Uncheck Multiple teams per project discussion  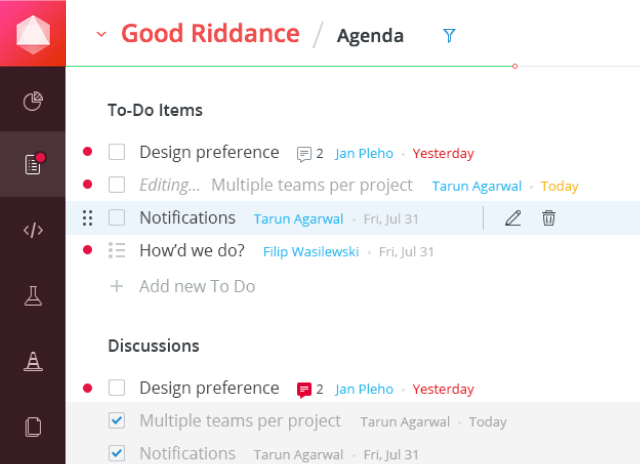[x=117, y=421]
